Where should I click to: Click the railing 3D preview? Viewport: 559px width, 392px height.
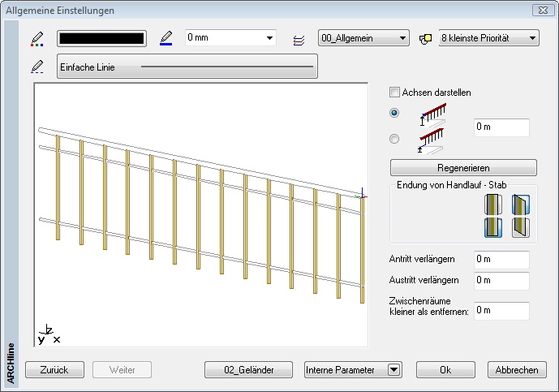coord(201,214)
